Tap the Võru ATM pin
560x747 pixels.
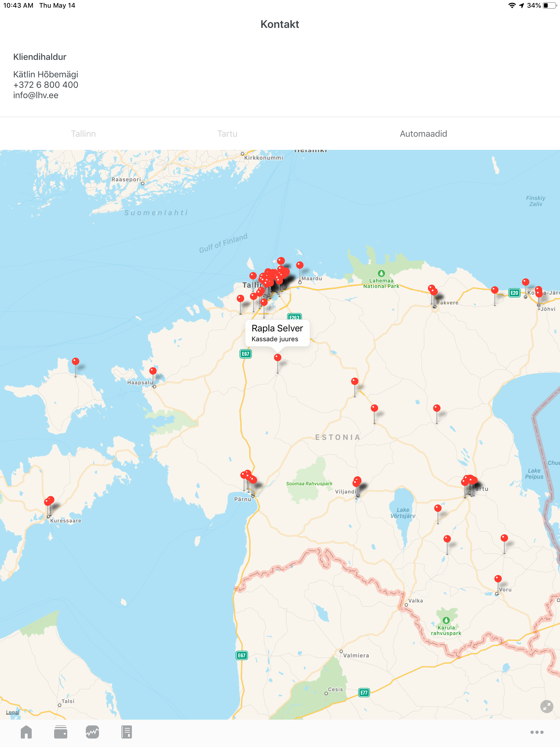498,579
